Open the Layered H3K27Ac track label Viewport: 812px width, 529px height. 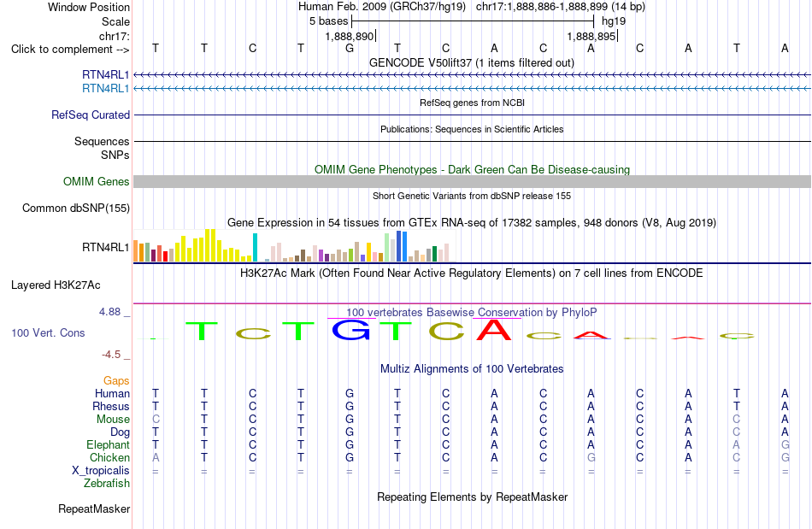point(56,285)
